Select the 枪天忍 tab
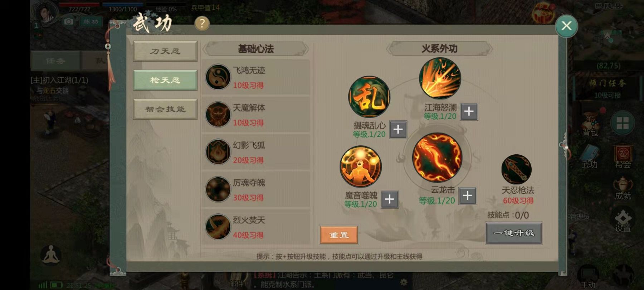 tap(165, 80)
